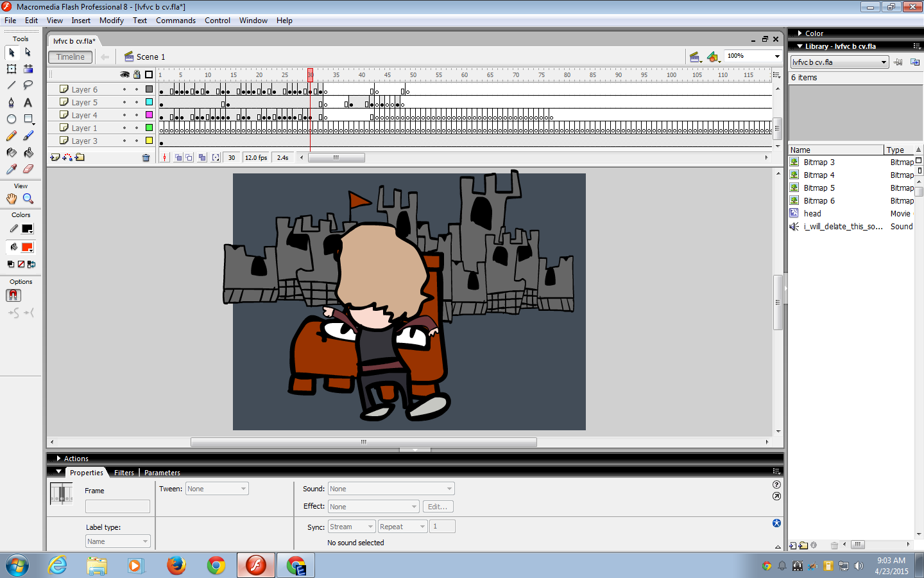Select the Free Transform tool
This screenshot has height=578, width=924.
(x=12, y=69)
